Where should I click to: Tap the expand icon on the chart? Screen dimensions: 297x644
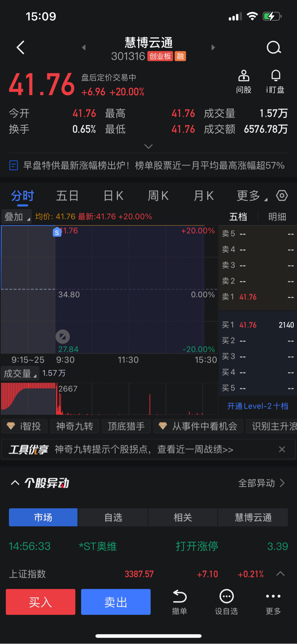[63, 337]
